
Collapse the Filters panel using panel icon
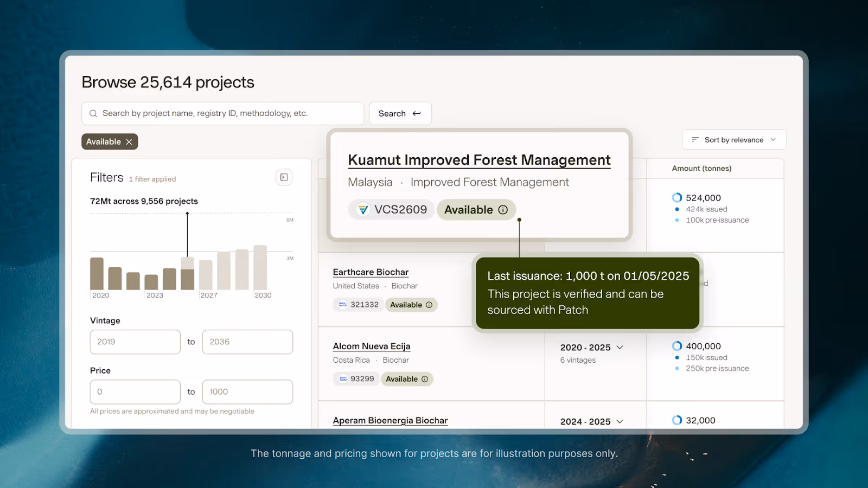tap(284, 177)
